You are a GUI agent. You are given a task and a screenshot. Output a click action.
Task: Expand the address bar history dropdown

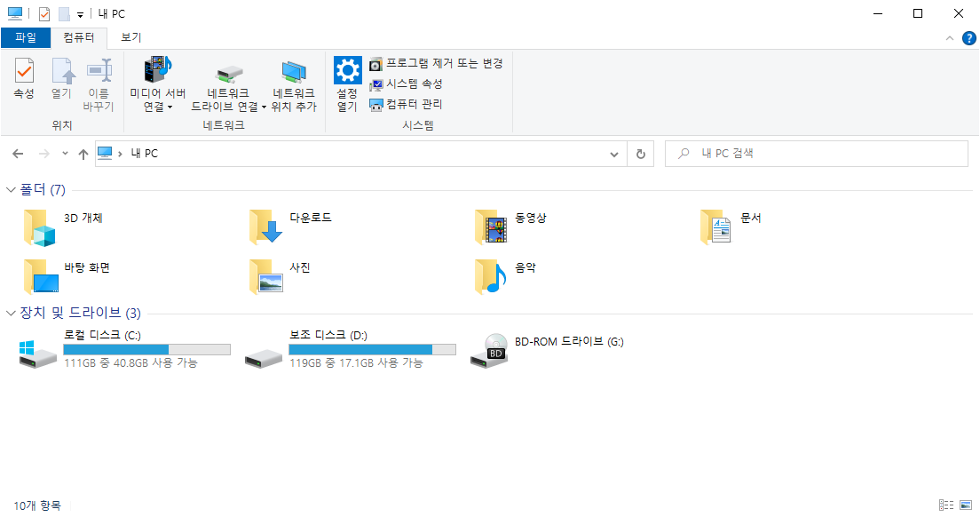(614, 155)
